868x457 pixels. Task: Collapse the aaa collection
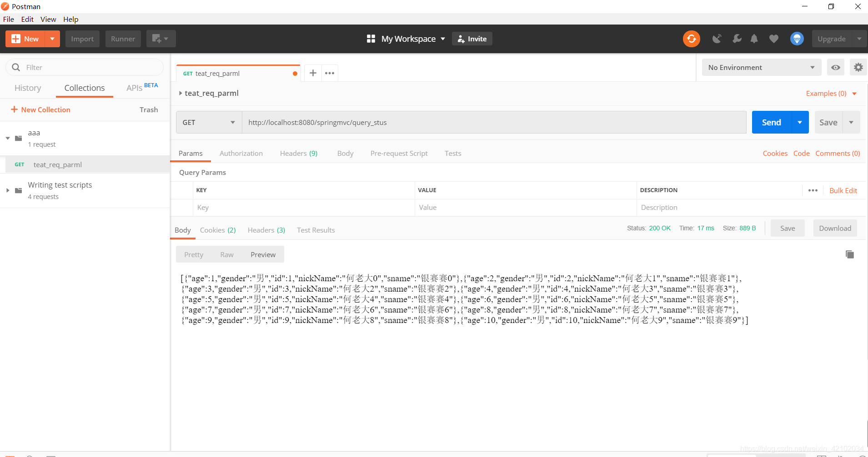tap(8, 138)
